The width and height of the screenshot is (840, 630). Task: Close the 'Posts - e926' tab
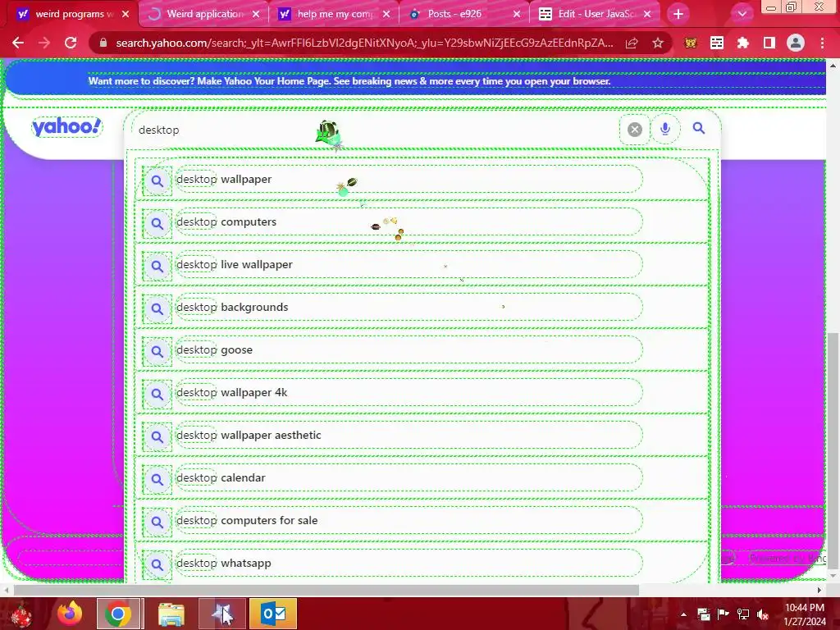517,14
